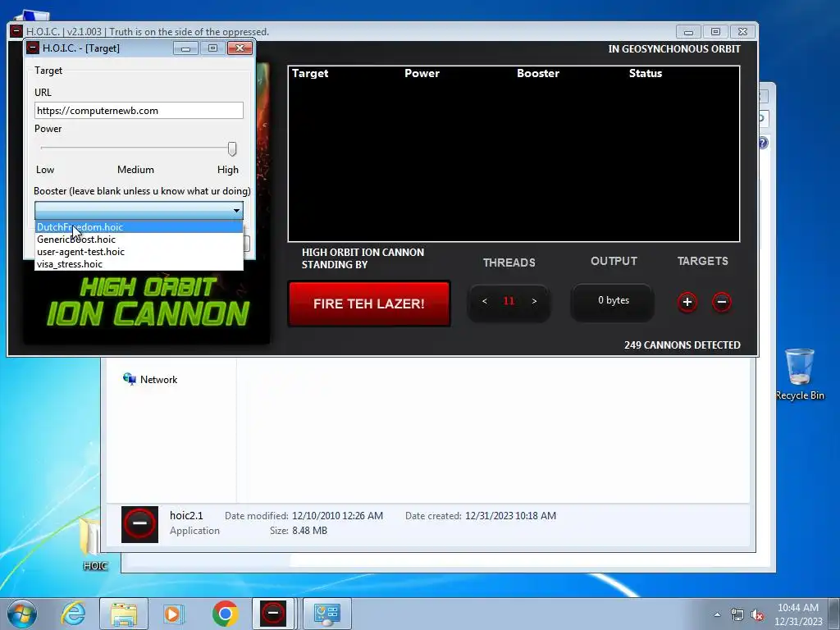This screenshot has width=840, height=630.
Task: Switch to the HOIC taskbar button
Action: coord(273,613)
